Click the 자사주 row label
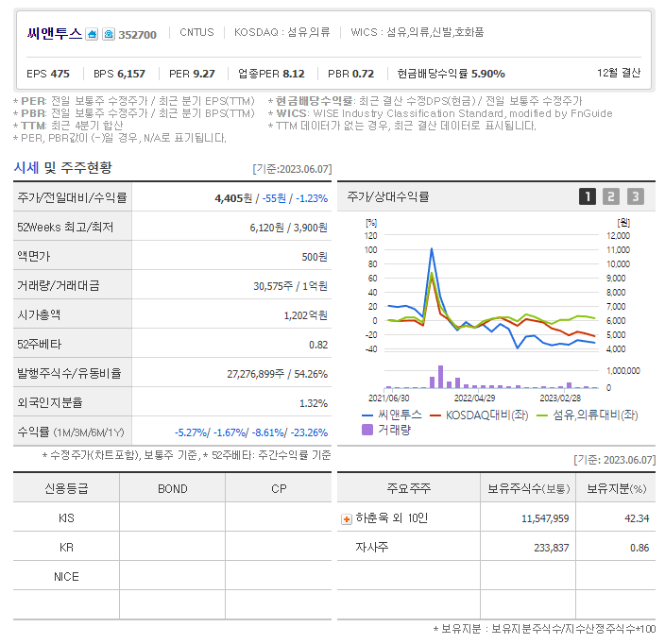The width and height of the screenshot is (665, 644). point(371,548)
